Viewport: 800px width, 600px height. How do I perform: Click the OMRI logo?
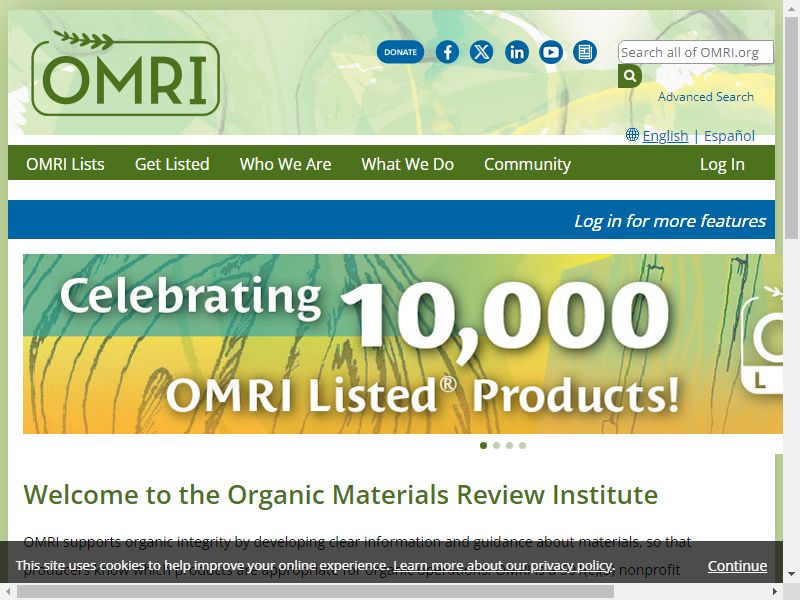coord(126,73)
